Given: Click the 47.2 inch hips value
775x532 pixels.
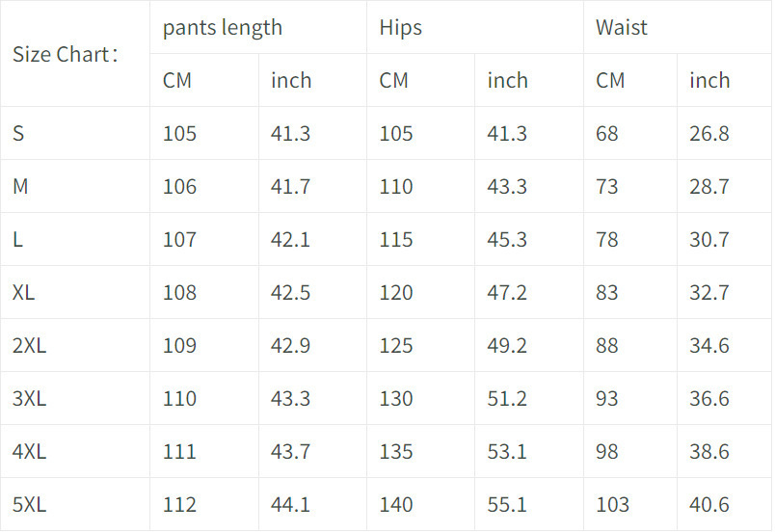Looking at the screenshot, I should 507,292.
